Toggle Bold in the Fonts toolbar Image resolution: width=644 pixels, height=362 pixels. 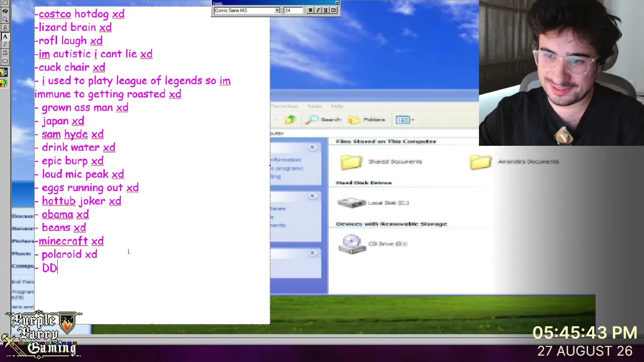[x=310, y=10]
